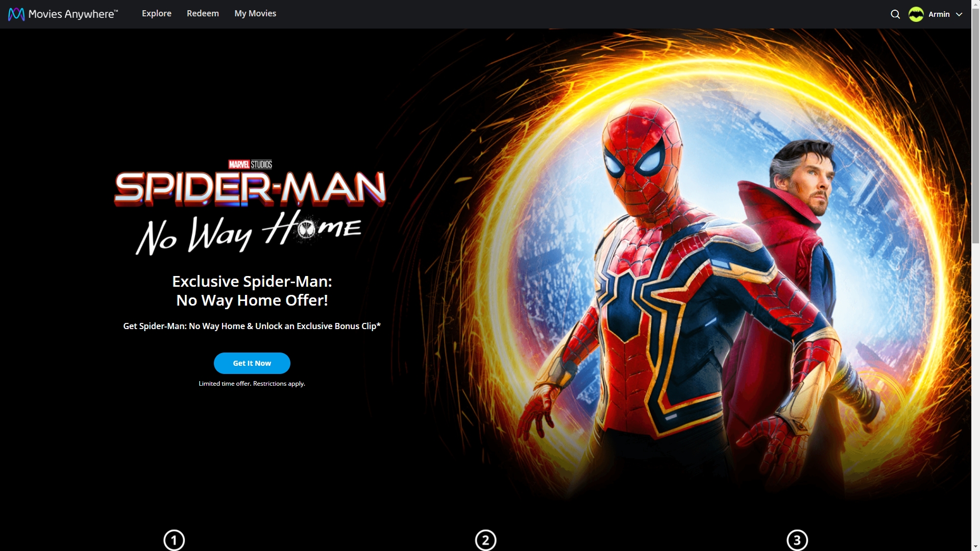
Task: Go to the Redeem page
Action: click(x=203, y=14)
